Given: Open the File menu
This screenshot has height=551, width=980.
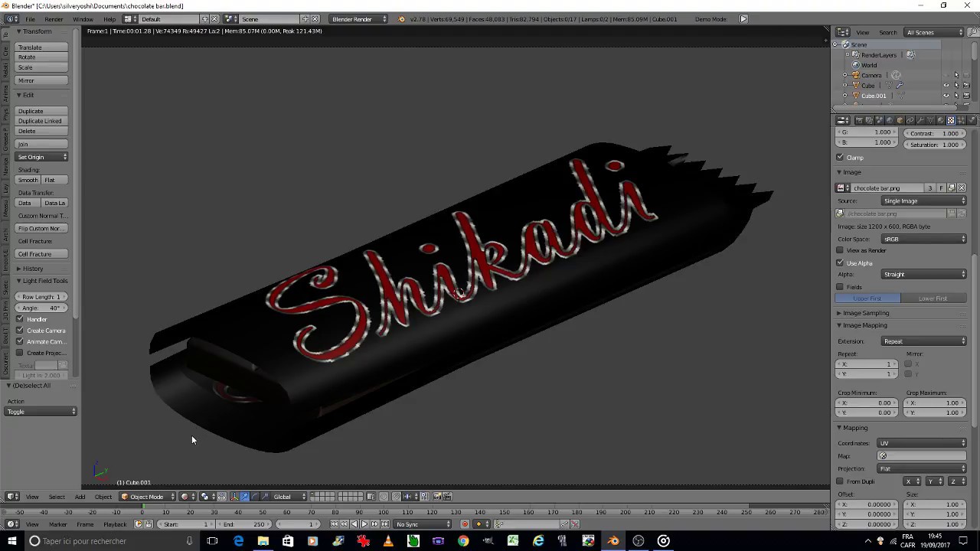Looking at the screenshot, I should tap(30, 19).
